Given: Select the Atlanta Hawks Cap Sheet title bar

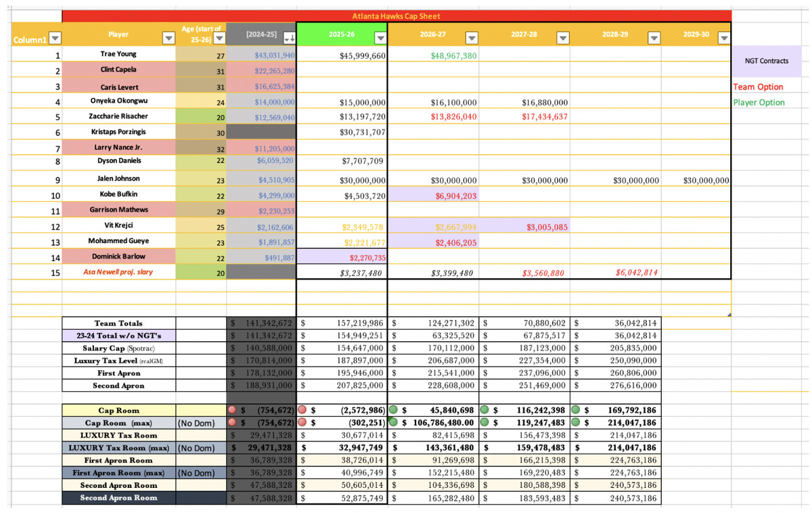Looking at the screenshot, I should 396,16.
